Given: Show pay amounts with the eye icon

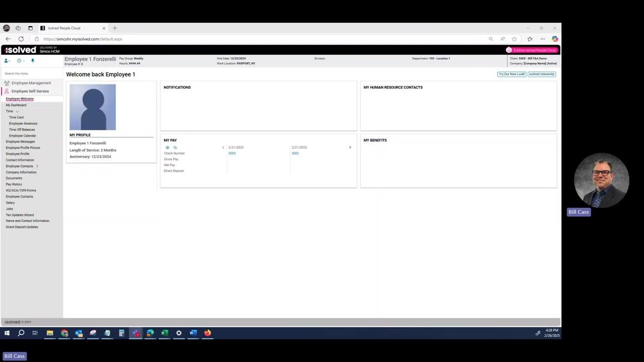Looking at the screenshot, I should coord(168,148).
